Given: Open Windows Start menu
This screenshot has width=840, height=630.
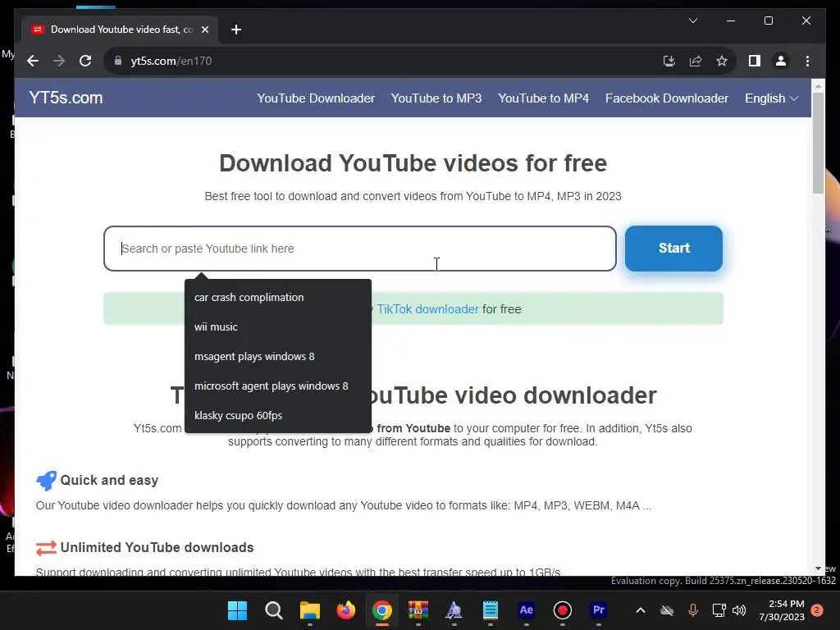Looking at the screenshot, I should tap(237, 610).
